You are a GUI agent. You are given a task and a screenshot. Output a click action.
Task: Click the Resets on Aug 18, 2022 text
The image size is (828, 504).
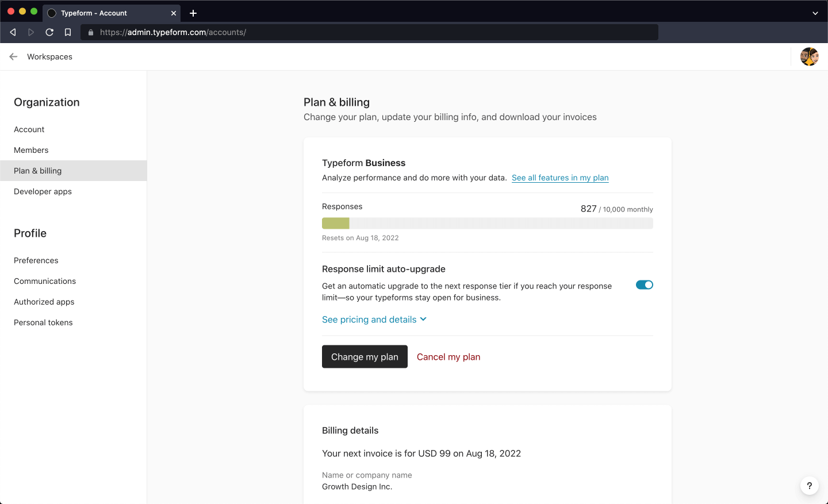coord(361,238)
